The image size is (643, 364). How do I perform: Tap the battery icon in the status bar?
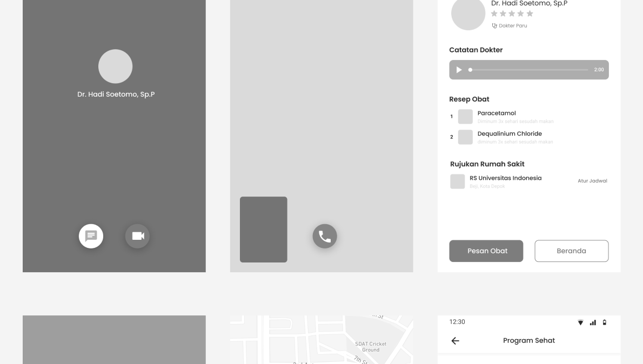coord(605,322)
